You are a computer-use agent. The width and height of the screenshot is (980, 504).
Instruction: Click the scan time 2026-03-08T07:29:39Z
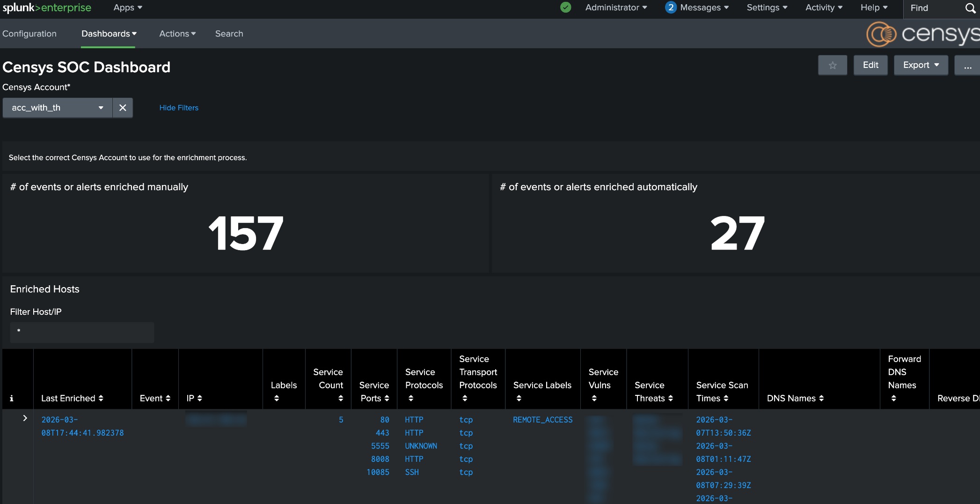[x=723, y=479]
